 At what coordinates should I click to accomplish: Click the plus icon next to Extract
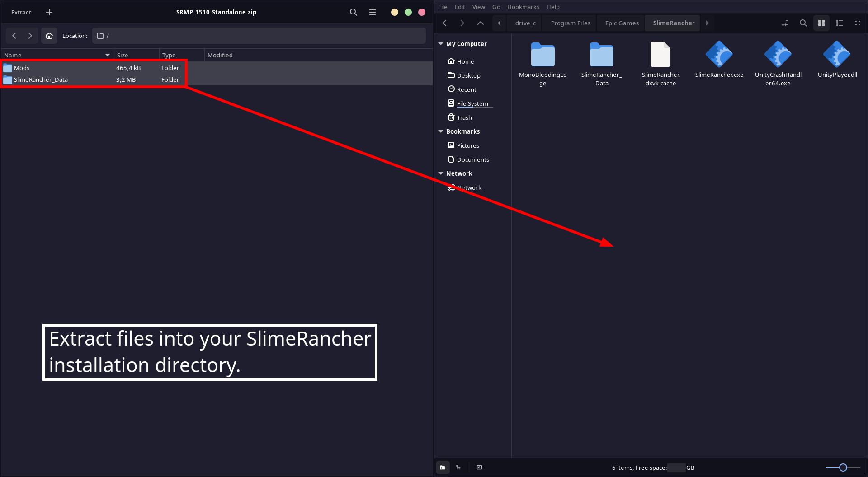[49, 12]
